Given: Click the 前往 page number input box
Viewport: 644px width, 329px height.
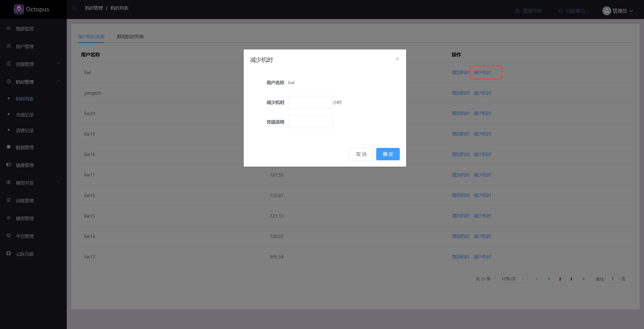Looking at the screenshot, I should pyautogui.click(x=613, y=279).
